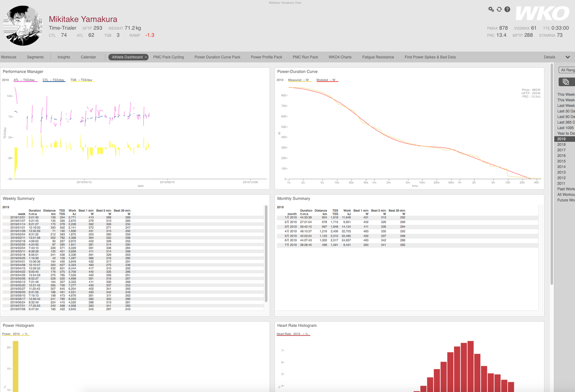Click the Weekly Summary row 2019/07/08
575x392 pixels.
pos(133,309)
